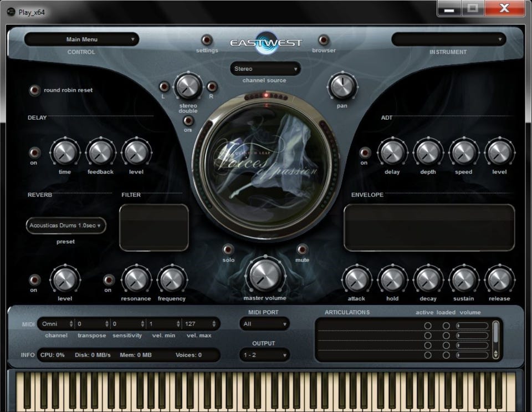Mute the instrument

click(x=302, y=250)
